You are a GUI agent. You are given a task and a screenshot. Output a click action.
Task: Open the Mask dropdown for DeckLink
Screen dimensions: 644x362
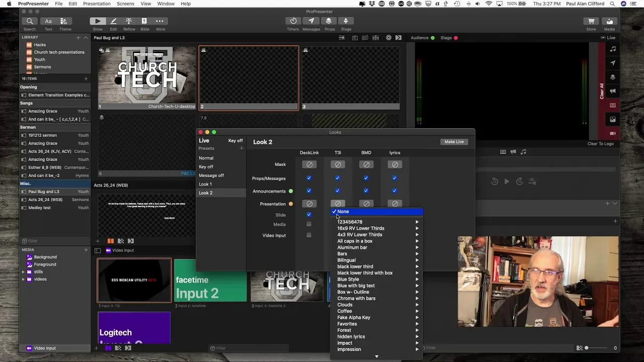point(309,164)
